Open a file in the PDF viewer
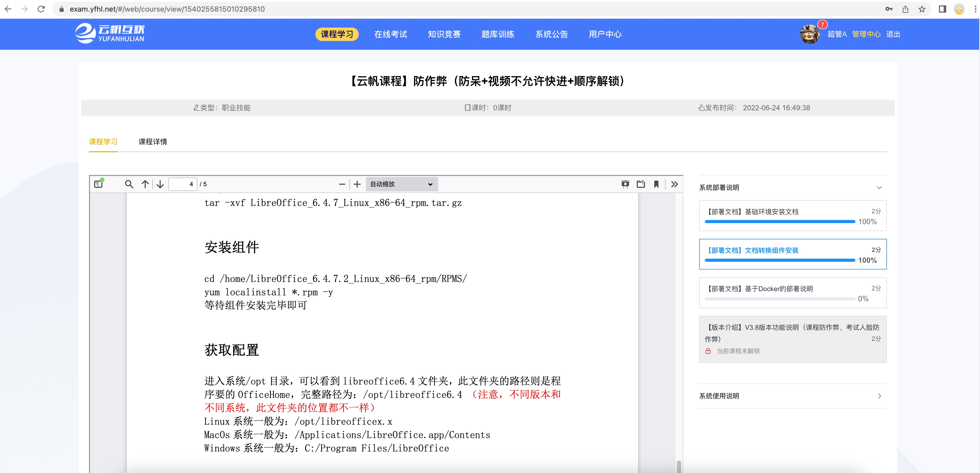 coord(641,184)
